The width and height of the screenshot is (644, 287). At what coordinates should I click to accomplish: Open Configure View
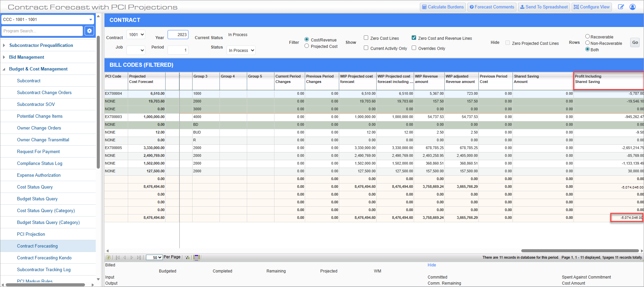(x=592, y=7)
